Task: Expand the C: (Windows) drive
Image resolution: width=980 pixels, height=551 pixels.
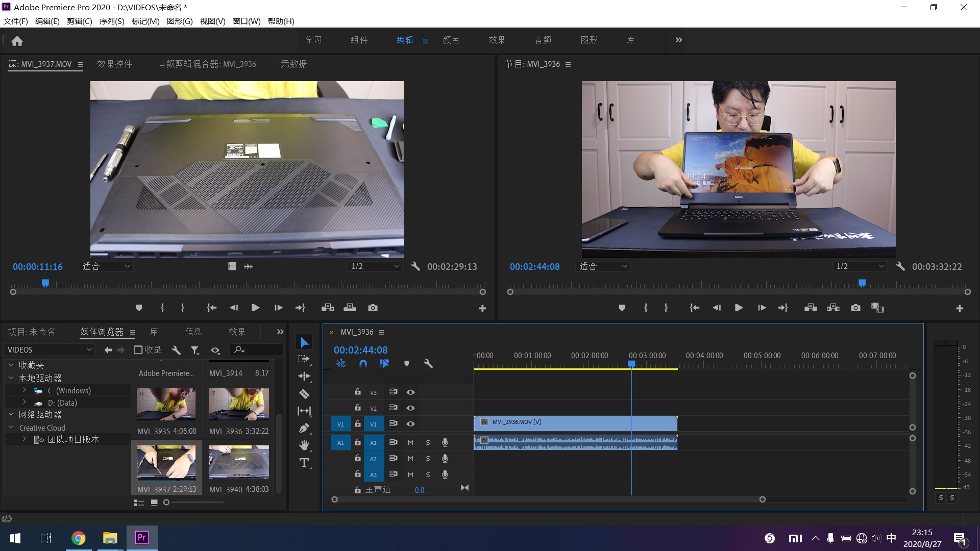Action: 24,390
